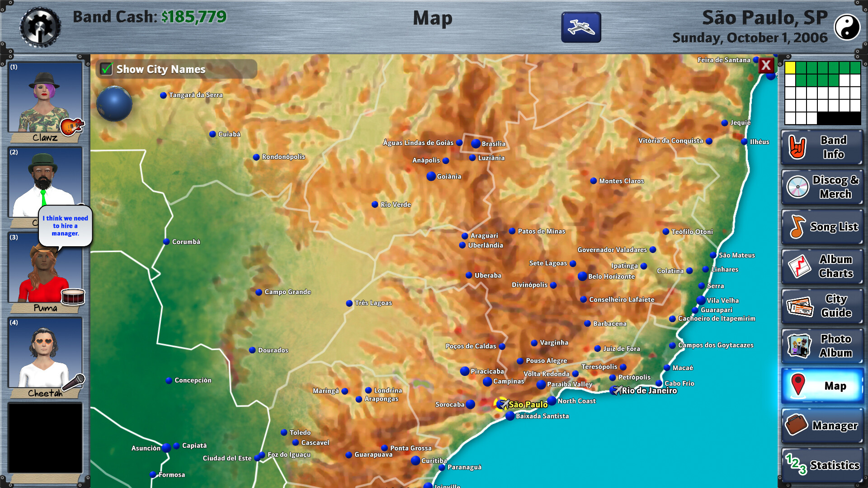Click the rock hand icon on Band Info
Screen dimensions: 868x488
(x=797, y=147)
